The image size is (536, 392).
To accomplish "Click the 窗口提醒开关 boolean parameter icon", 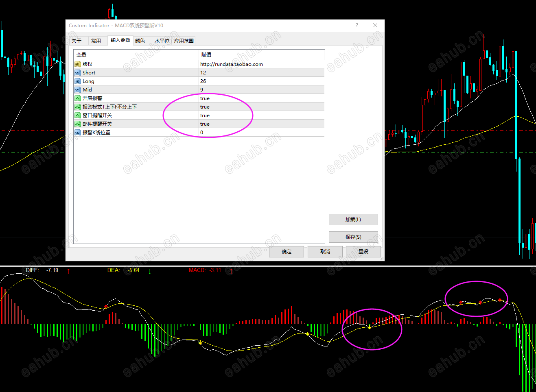I will [x=77, y=115].
